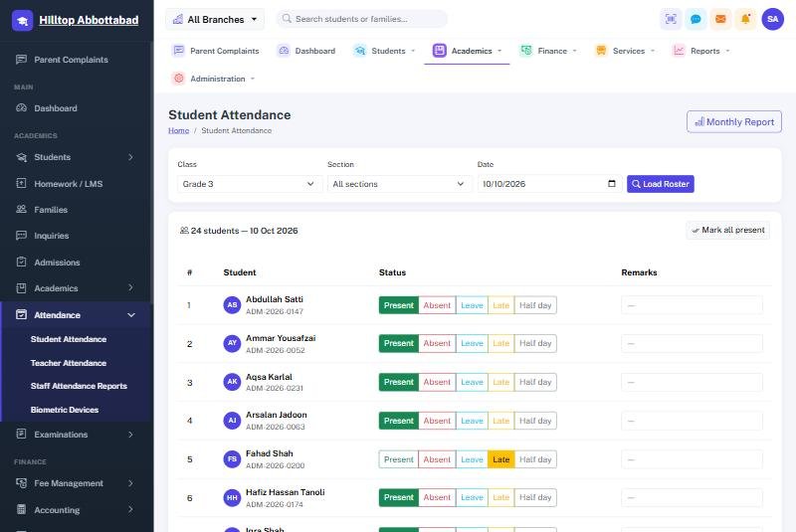Follow the Home breadcrumb link

pos(179,130)
